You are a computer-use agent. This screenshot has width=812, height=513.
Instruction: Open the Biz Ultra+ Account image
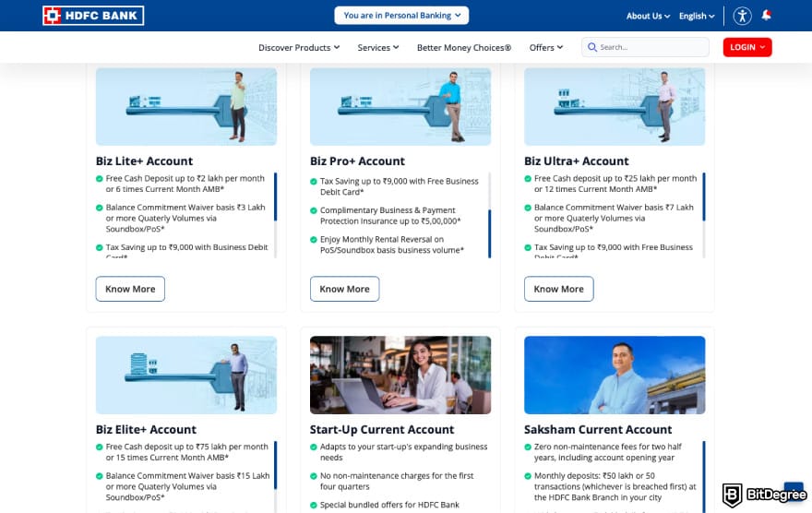(615, 106)
